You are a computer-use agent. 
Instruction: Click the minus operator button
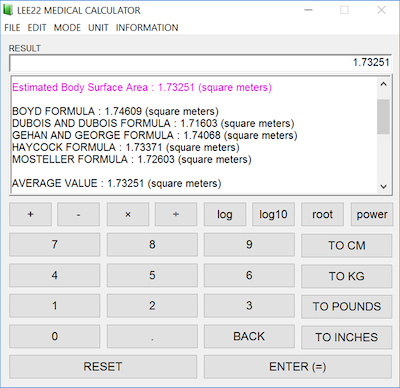coord(78,214)
